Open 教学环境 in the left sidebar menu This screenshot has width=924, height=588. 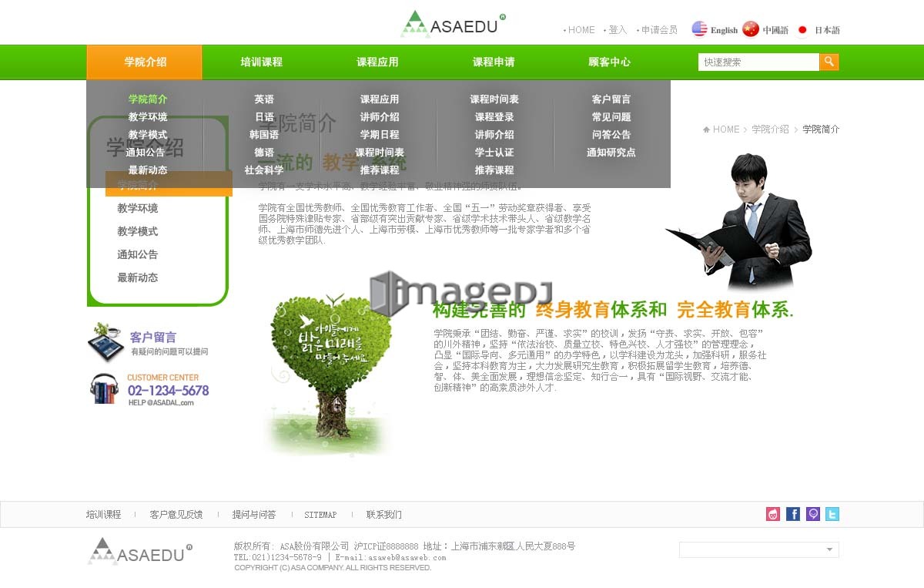coord(138,208)
